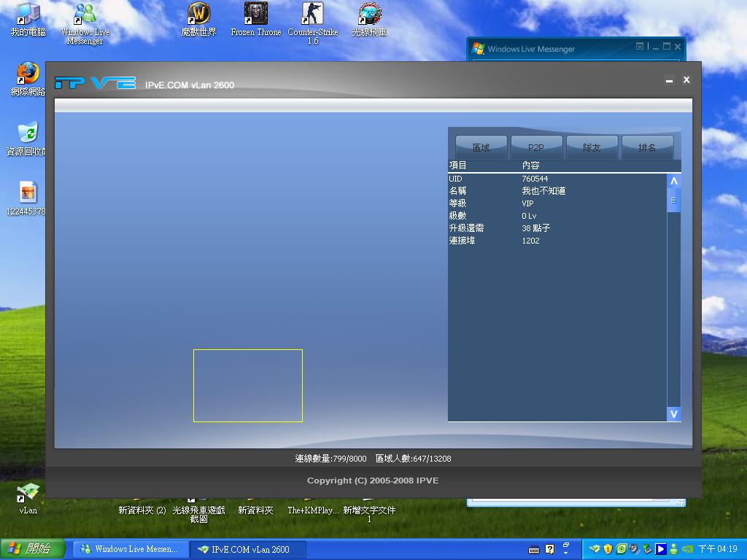Click IPvE.COM vLan 2600 taskbar button
Screen dimensions: 747x560
pyautogui.click(x=248, y=550)
